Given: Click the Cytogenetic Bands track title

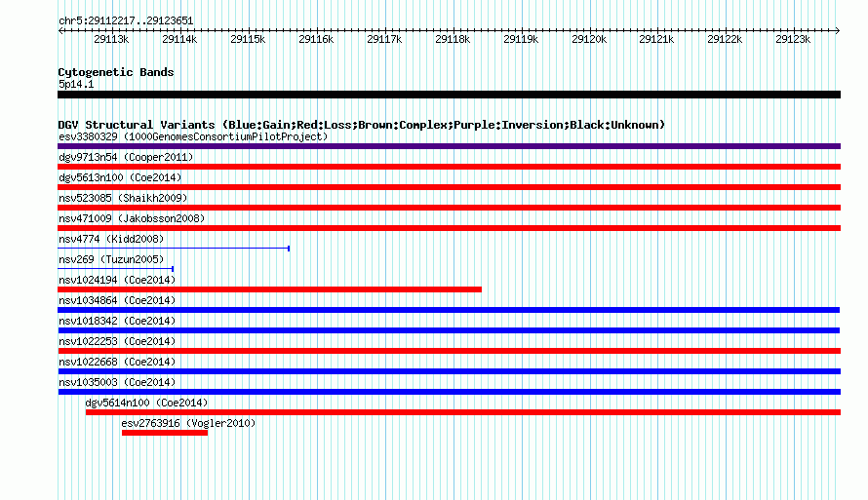Looking at the screenshot, I should pos(116,72).
